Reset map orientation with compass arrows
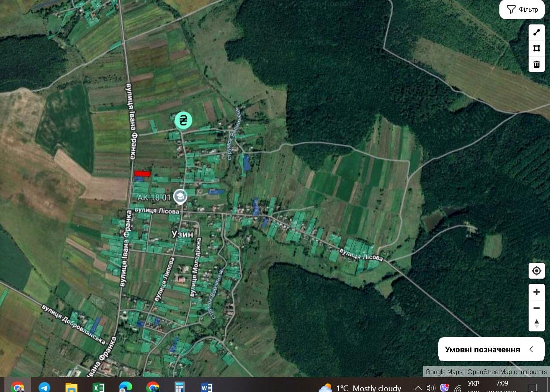The height and width of the screenshot is (392, 550). (x=536, y=324)
